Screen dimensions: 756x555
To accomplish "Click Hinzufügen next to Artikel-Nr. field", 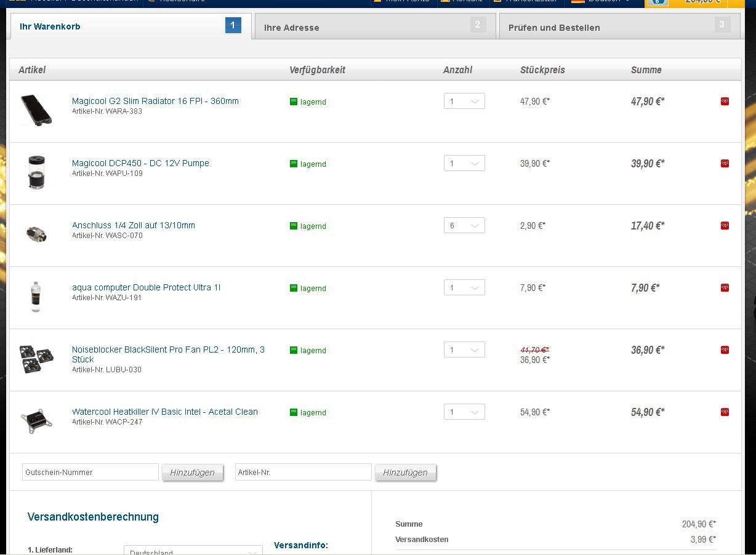I will 405,473.
